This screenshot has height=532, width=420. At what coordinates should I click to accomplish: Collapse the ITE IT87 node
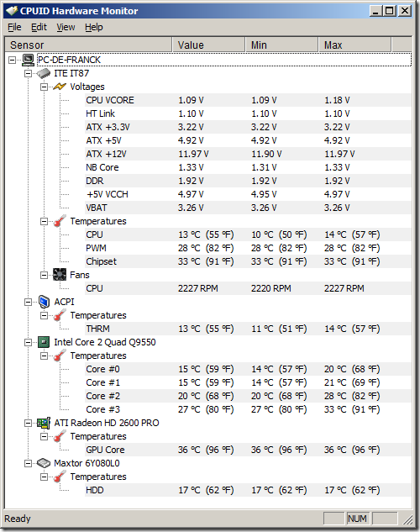28,73
